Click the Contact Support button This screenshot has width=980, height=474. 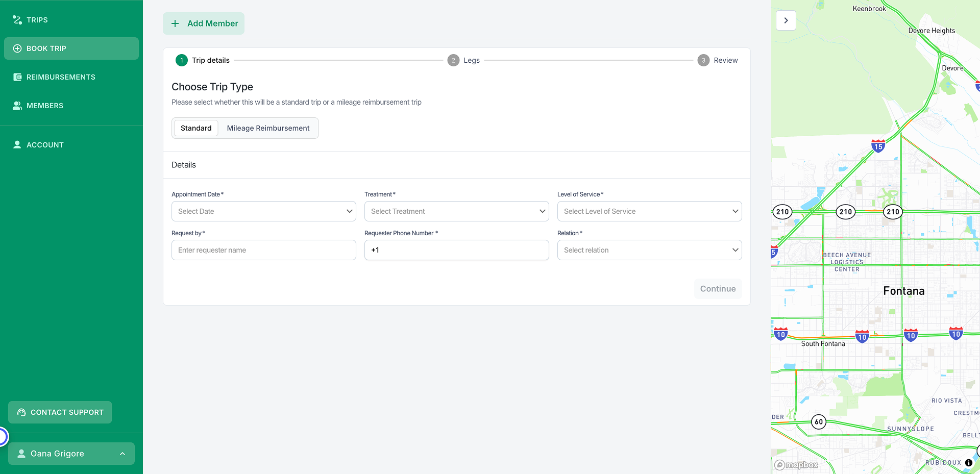coord(60,412)
